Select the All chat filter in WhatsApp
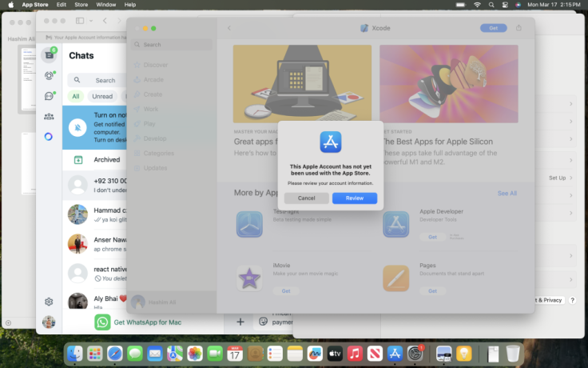588x368 pixels. (76, 96)
